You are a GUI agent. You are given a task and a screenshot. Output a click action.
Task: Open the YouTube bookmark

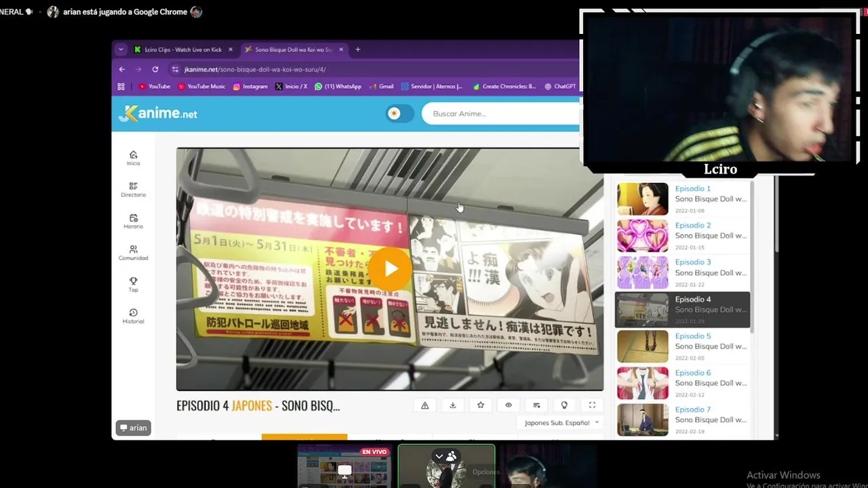pyautogui.click(x=154, y=86)
